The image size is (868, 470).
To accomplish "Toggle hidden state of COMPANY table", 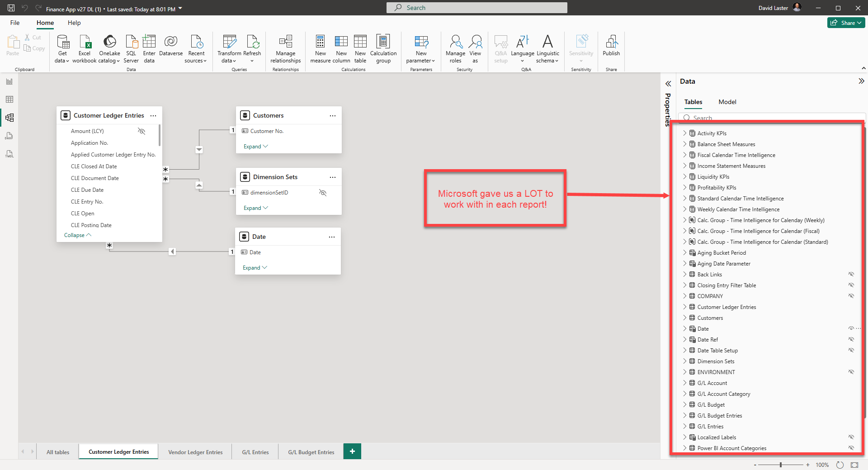I will pyautogui.click(x=851, y=296).
